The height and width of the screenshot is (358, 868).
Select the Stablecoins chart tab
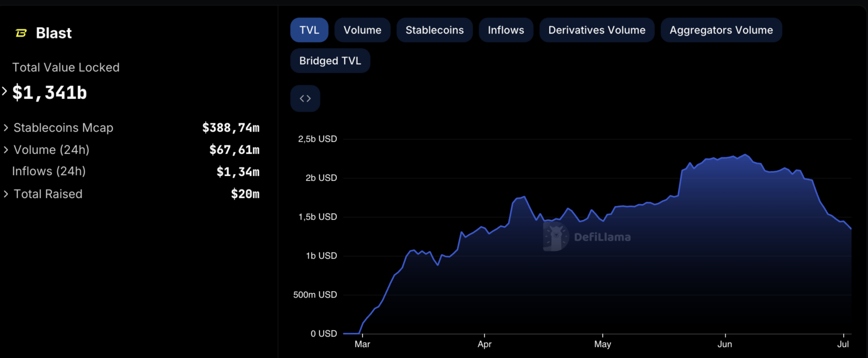tap(435, 30)
